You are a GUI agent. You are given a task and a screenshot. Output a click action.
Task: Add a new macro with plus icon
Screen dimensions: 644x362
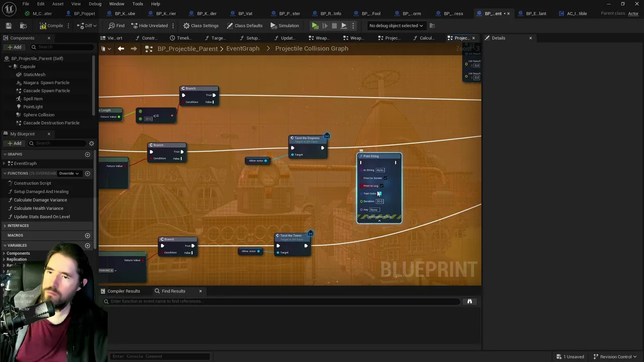click(88, 235)
